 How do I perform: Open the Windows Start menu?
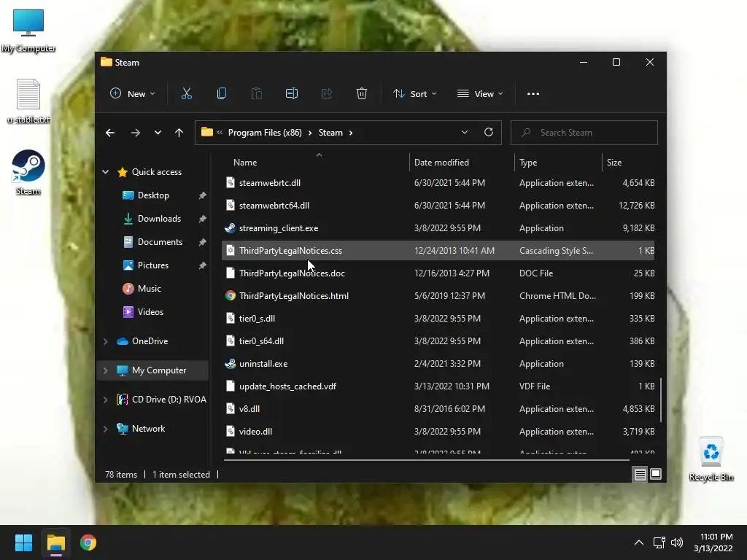[x=23, y=542]
